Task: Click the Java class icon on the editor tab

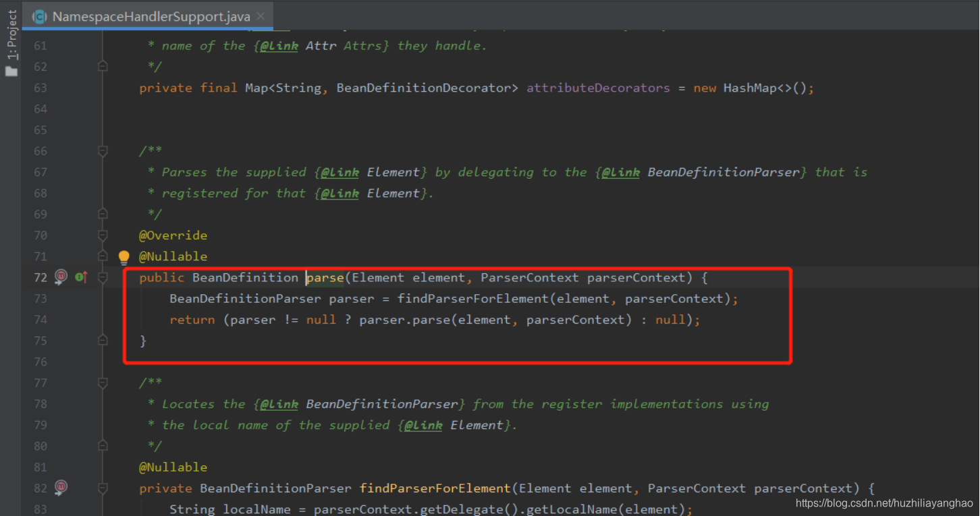Action: (x=39, y=16)
